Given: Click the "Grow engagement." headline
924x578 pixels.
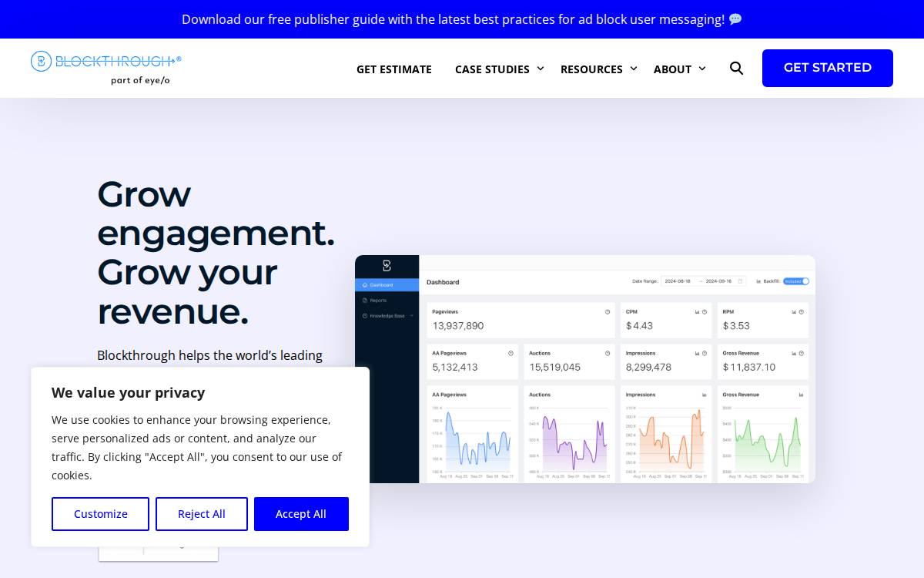Looking at the screenshot, I should [x=216, y=213].
